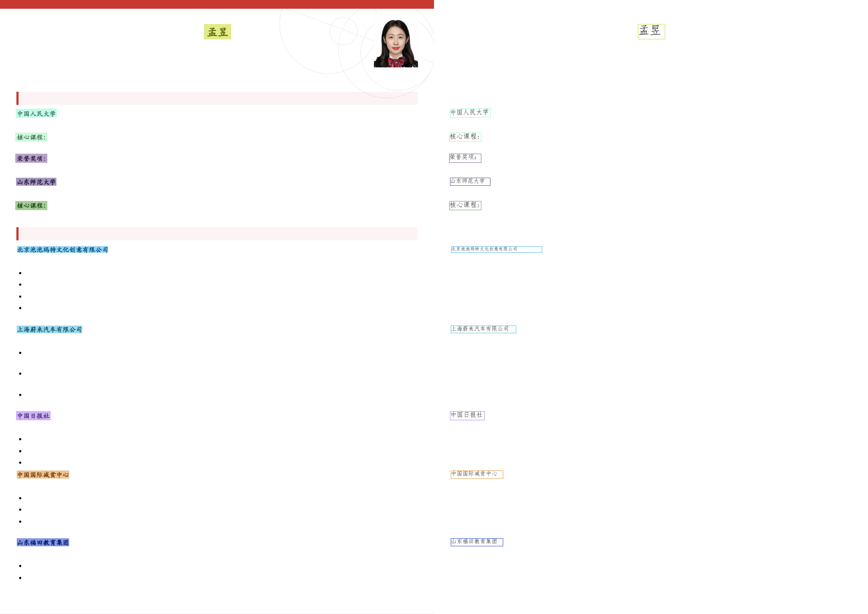Click the outlined 孟昱 box on the right
868x614 pixels.
point(651,32)
